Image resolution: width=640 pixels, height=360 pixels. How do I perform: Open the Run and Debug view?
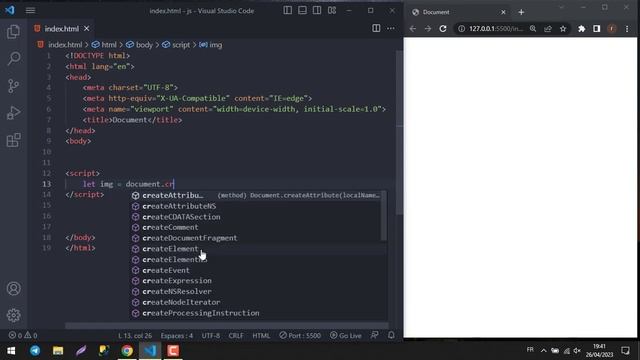click(13, 113)
